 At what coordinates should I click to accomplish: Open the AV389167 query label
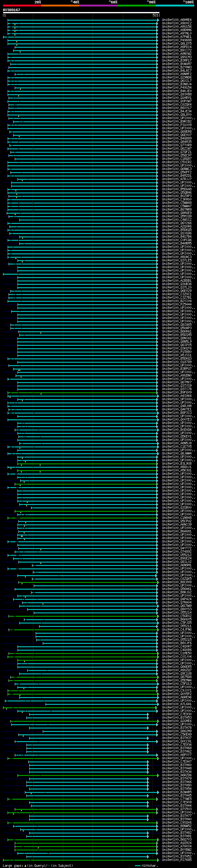pos(11,10)
